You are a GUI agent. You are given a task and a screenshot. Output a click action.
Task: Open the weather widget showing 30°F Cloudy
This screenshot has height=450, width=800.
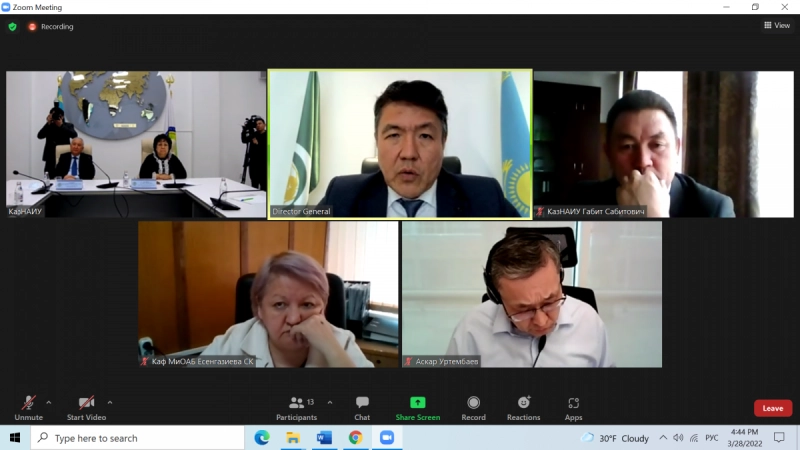616,438
